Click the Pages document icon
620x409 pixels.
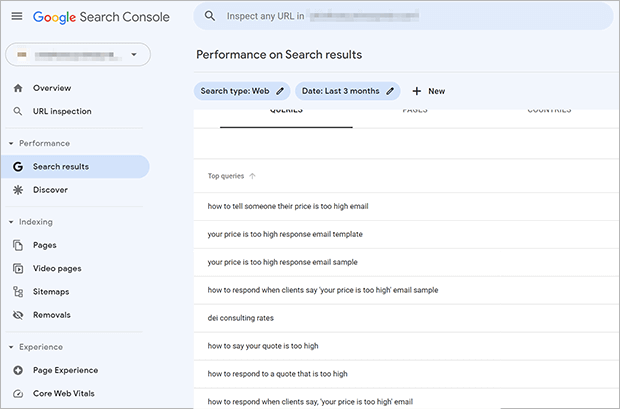(x=18, y=245)
